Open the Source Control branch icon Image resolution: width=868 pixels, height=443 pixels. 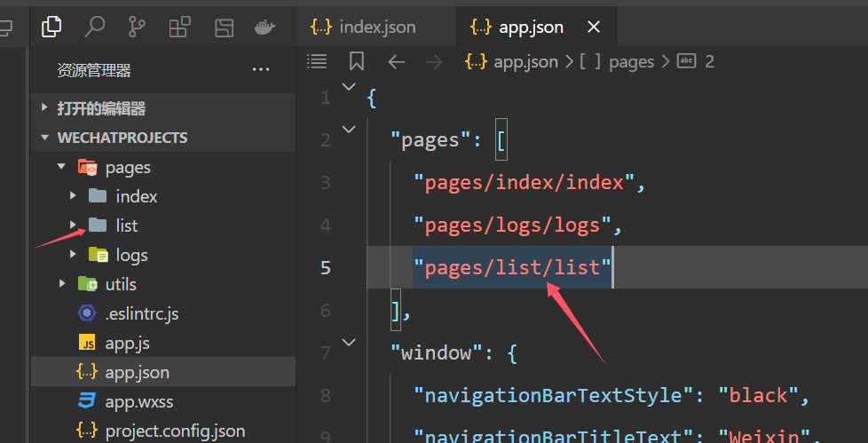click(137, 26)
